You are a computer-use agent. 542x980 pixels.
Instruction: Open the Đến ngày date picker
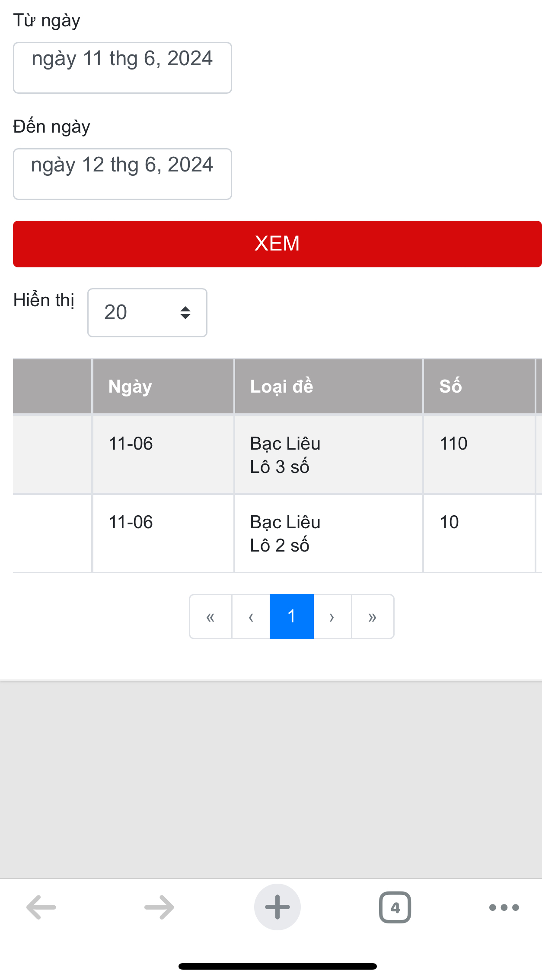(122, 174)
